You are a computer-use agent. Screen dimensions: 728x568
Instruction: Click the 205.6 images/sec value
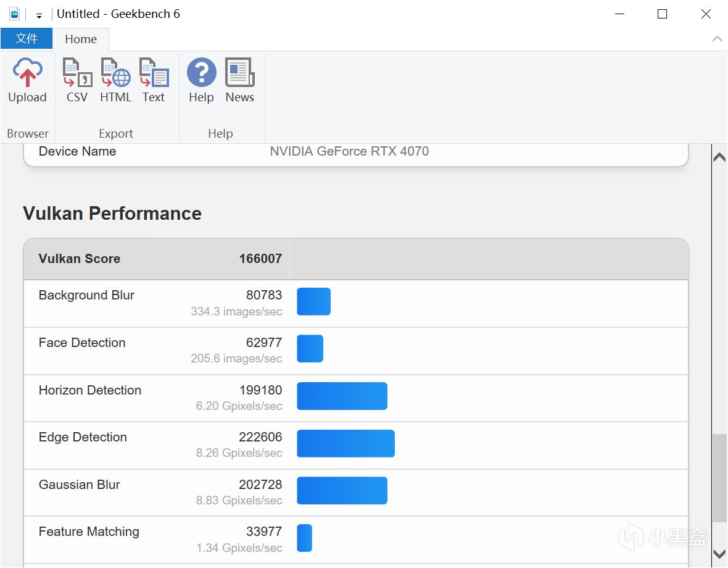236,359
